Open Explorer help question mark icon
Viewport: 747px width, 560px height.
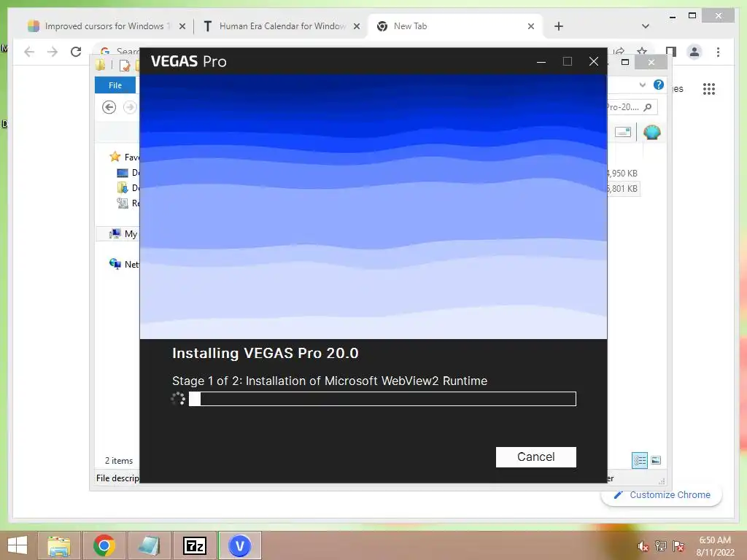[659, 85]
